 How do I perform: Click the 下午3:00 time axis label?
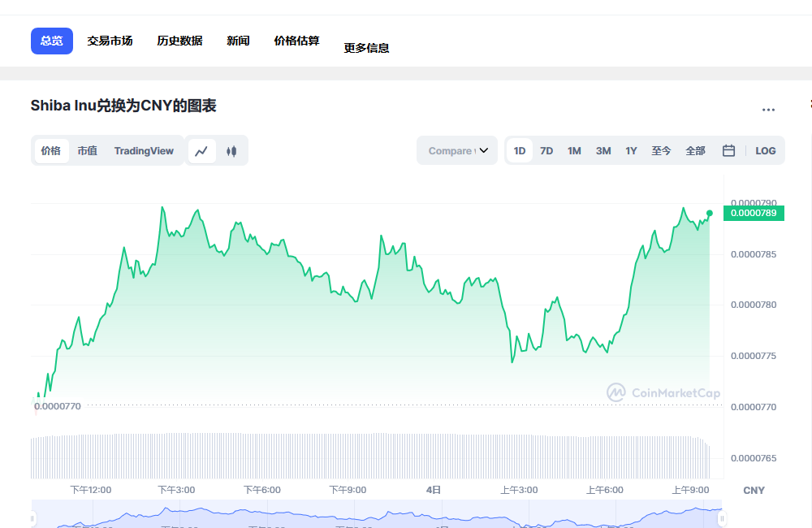[x=176, y=490]
